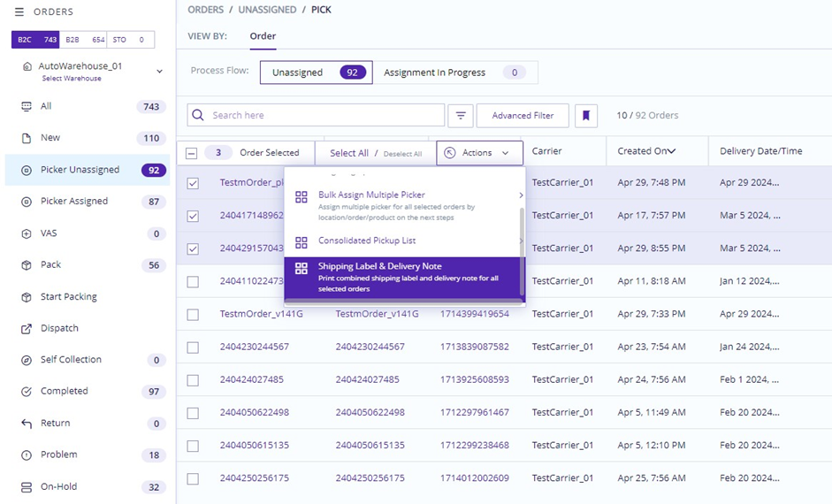Click the VAS plus-circle icon

[26, 233]
